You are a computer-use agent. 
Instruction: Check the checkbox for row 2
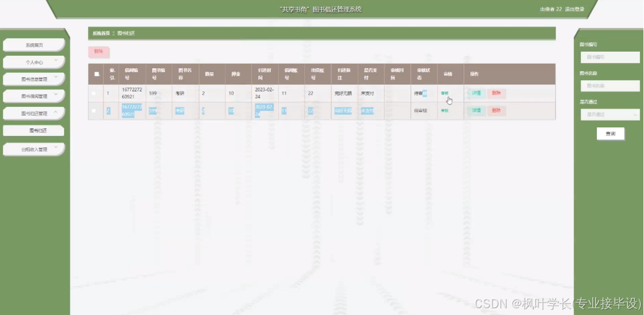[93, 111]
